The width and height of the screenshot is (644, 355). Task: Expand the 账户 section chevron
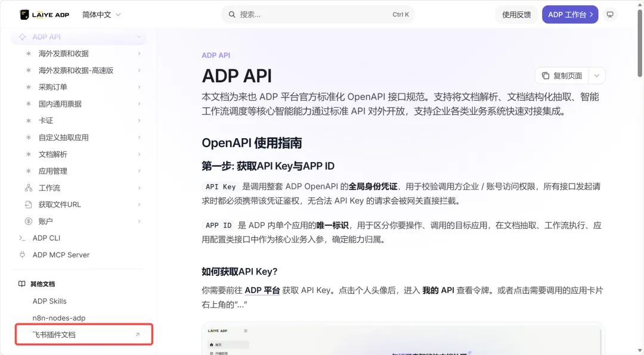[x=139, y=221]
